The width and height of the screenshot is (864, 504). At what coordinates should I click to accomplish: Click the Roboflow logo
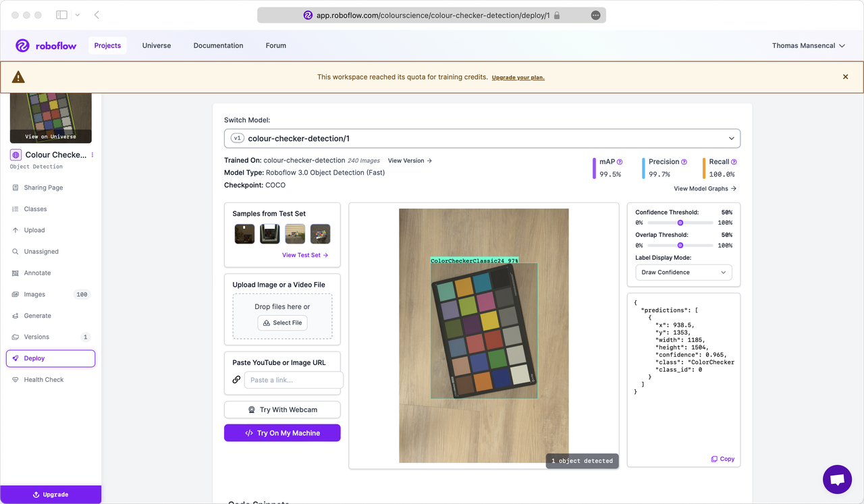(x=46, y=45)
